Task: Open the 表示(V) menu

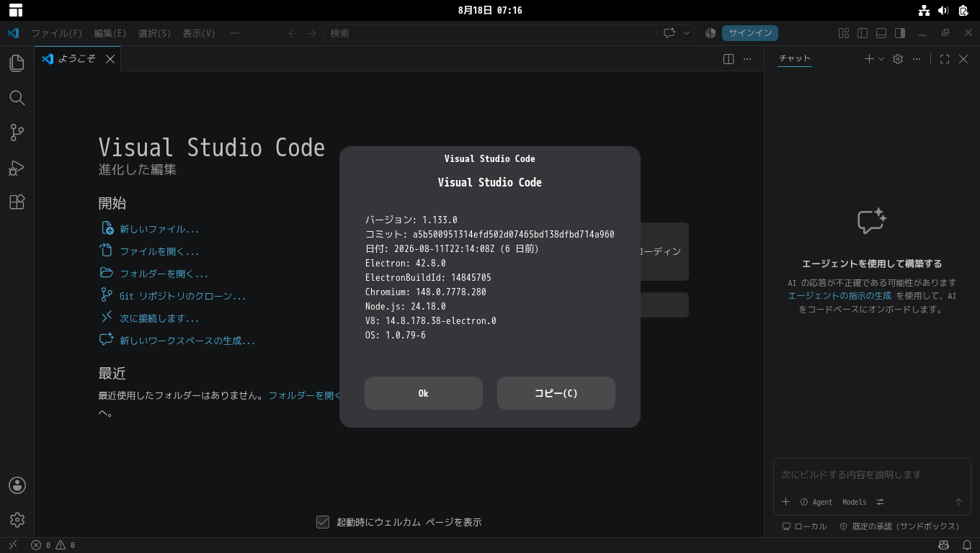Action: [199, 33]
